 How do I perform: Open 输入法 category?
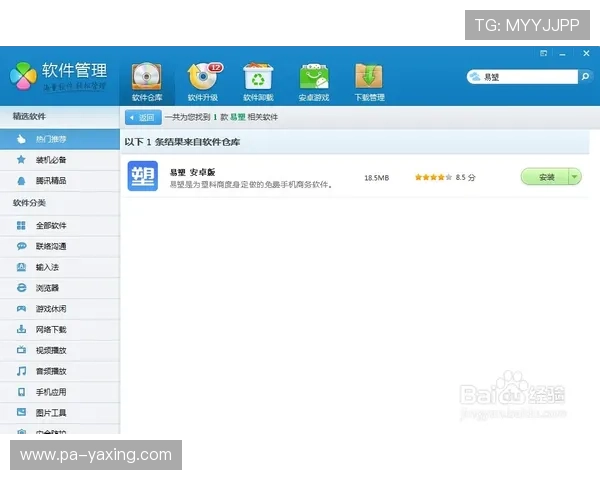(x=60, y=267)
